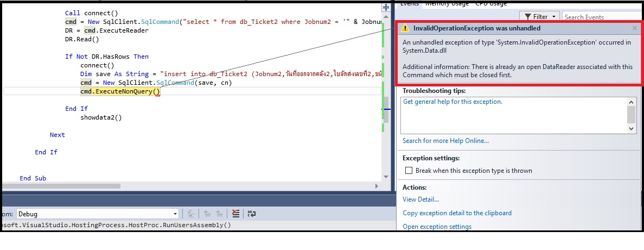
Task: Click troubleshooting tips list scroll-up arrow
Action: click(x=632, y=102)
